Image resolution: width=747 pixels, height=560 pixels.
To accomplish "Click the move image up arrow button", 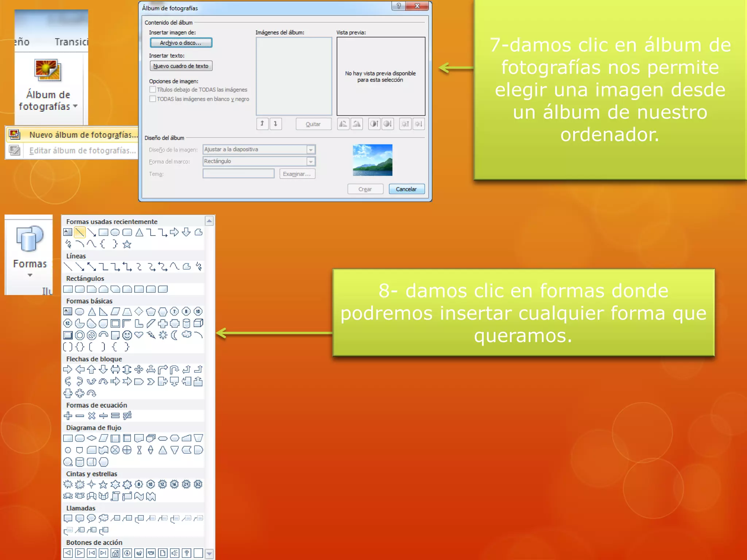I will (262, 124).
